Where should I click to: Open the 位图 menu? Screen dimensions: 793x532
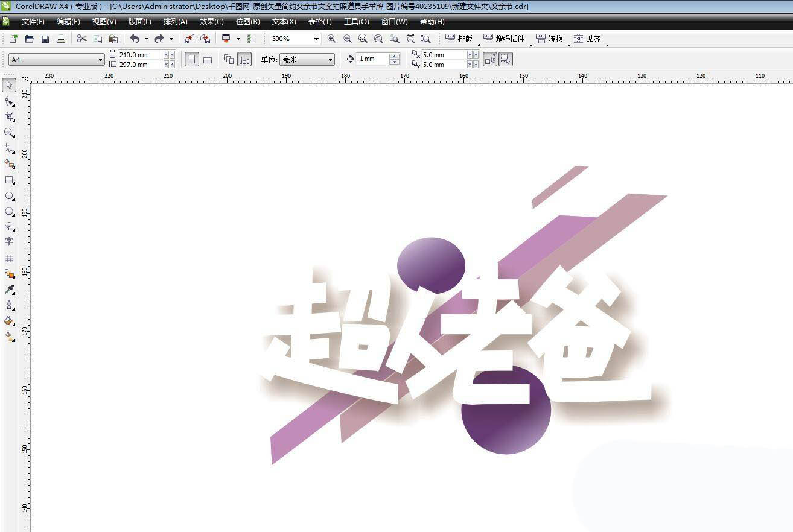point(246,22)
